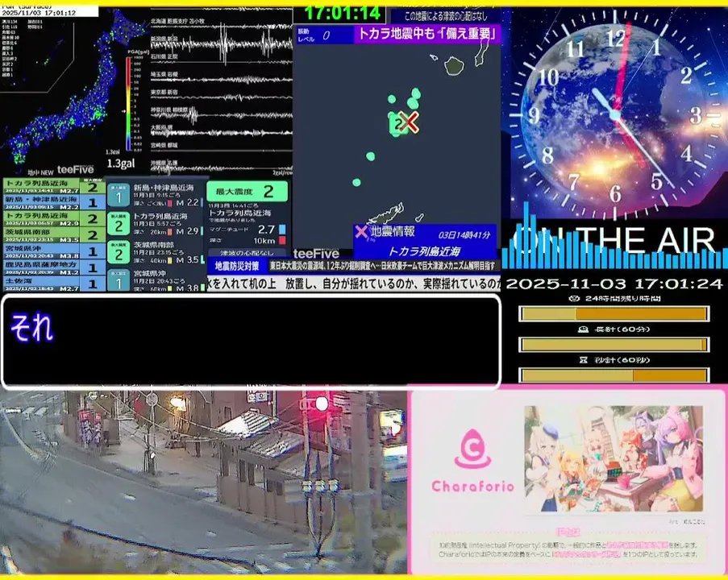
Task: Click the green 最大震度 2 box
Action: point(247,191)
